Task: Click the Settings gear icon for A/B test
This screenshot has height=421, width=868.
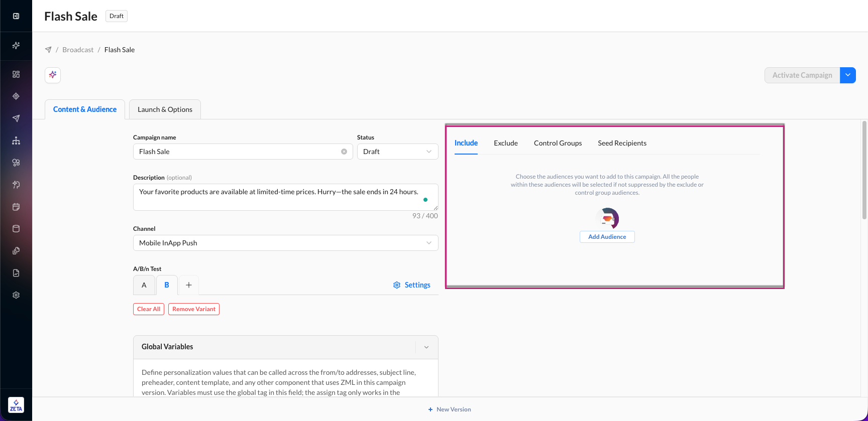Action: [x=397, y=285]
